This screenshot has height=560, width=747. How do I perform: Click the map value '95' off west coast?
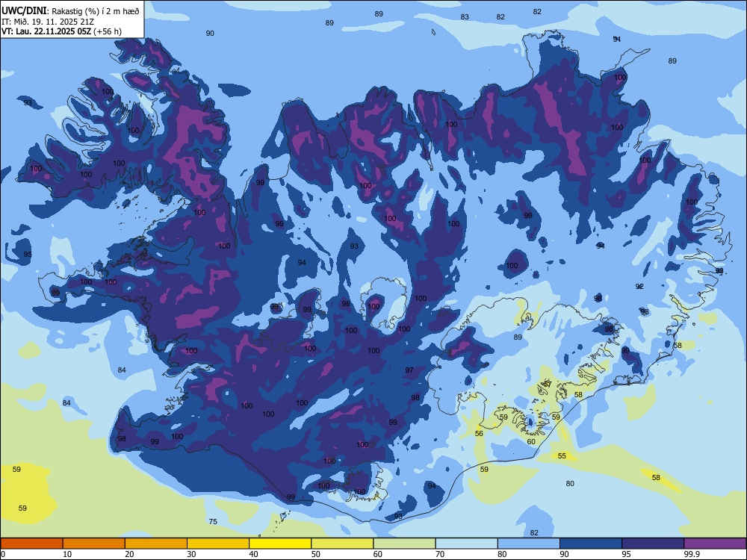tap(28, 255)
